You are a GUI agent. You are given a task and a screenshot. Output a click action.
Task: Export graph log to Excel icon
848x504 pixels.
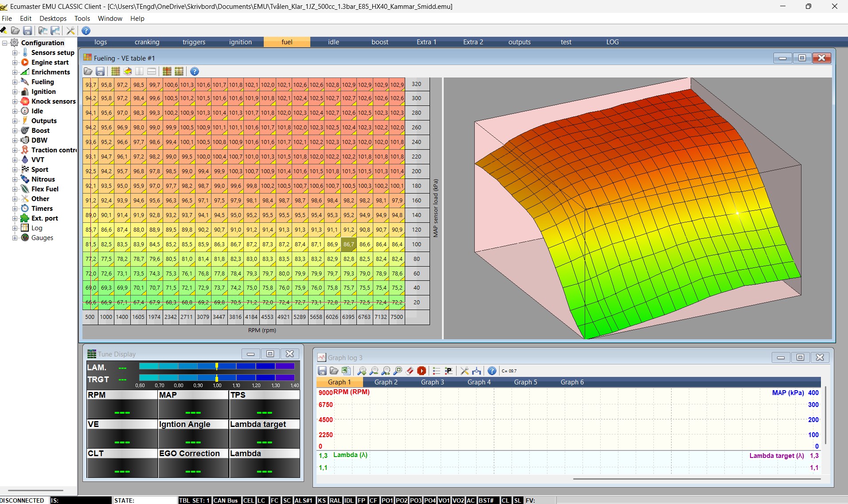(346, 371)
